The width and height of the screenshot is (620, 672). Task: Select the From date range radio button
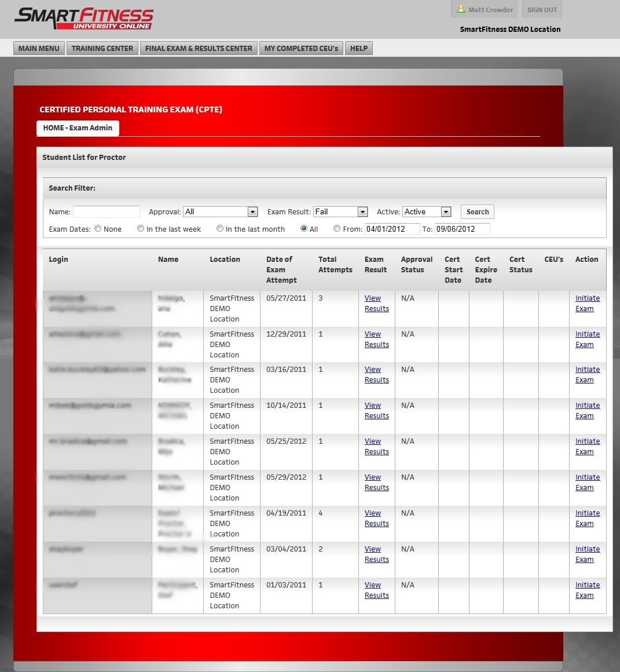(337, 228)
